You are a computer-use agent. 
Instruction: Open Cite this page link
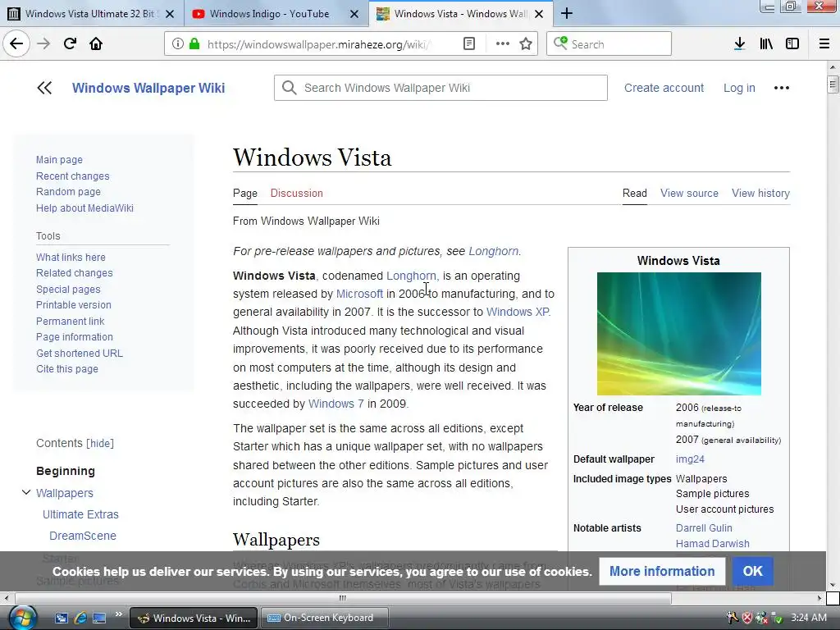(x=67, y=368)
